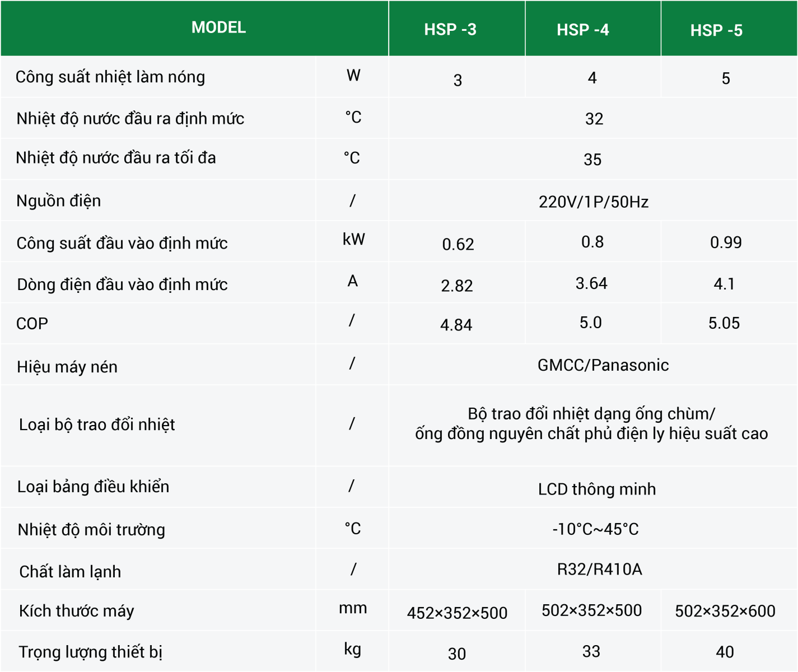Image resolution: width=798 pixels, height=672 pixels.
Task: Select the COP value 5.05
Action: (x=724, y=323)
